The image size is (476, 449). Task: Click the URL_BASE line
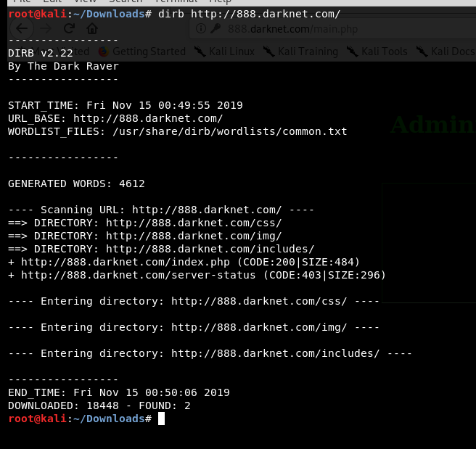click(x=115, y=118)
